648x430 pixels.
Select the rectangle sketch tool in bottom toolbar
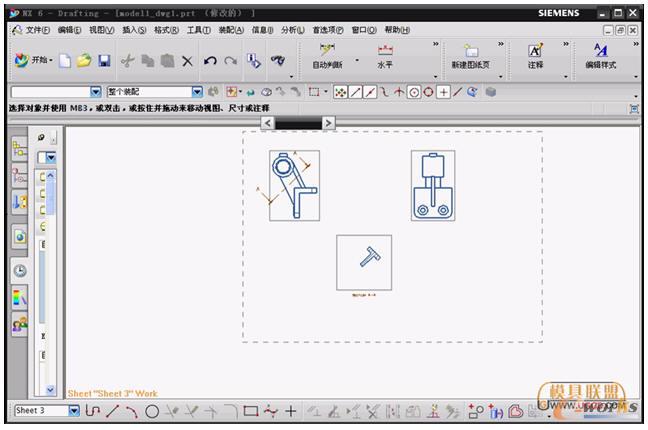click(250, 411)
